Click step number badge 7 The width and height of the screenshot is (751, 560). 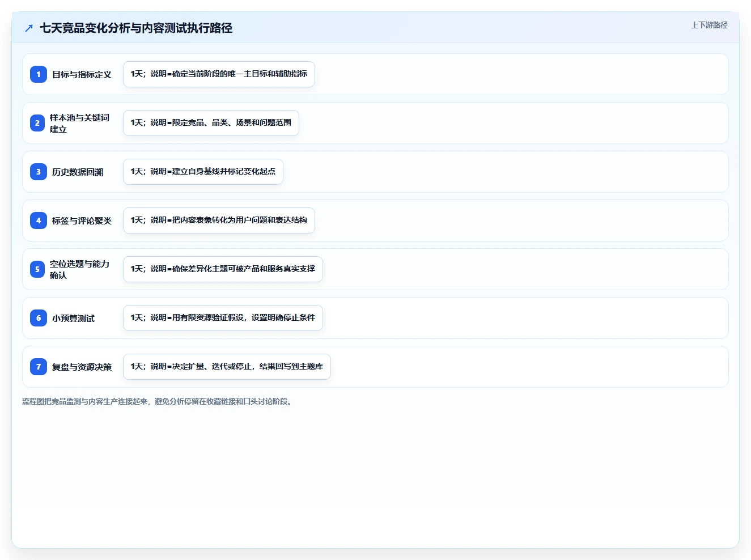coord(39,367)
